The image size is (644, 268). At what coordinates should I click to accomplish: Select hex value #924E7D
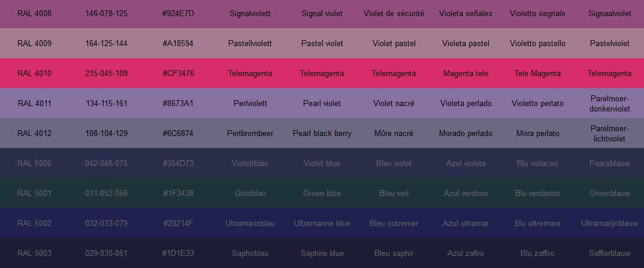coord(178,13)
